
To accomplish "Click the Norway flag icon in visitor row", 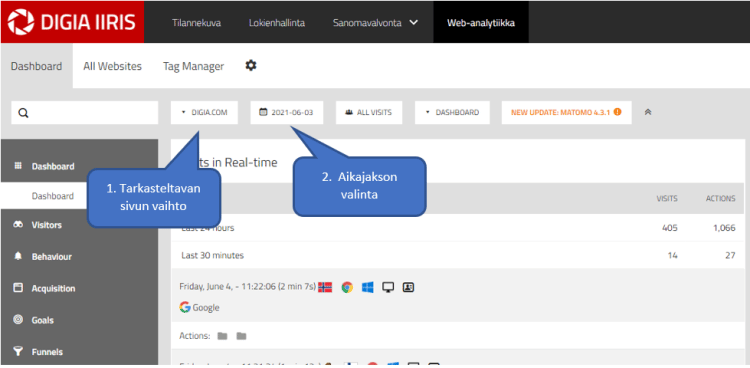I will pyautogui.click(x=325, y=287).
